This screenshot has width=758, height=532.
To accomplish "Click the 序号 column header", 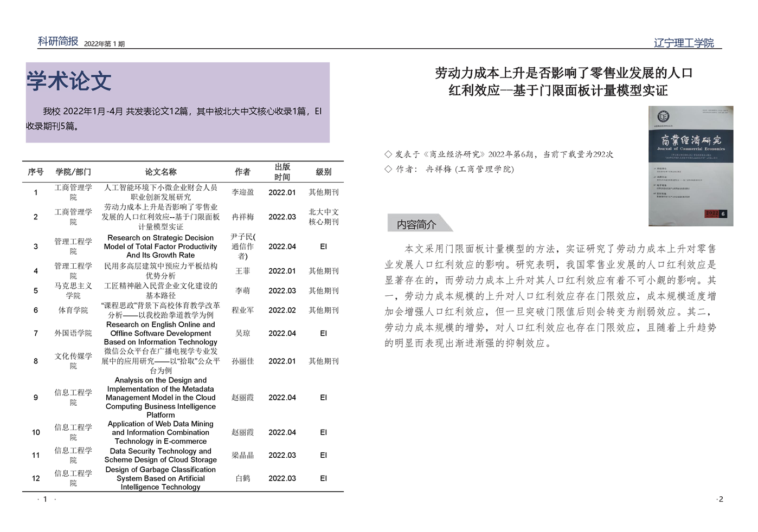I will coord(36,172).
